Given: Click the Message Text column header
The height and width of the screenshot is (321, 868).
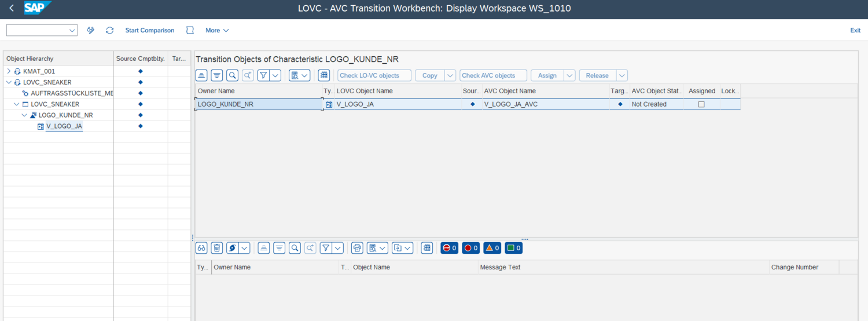Looking at the screenshot, I should (x=623, y=267).
